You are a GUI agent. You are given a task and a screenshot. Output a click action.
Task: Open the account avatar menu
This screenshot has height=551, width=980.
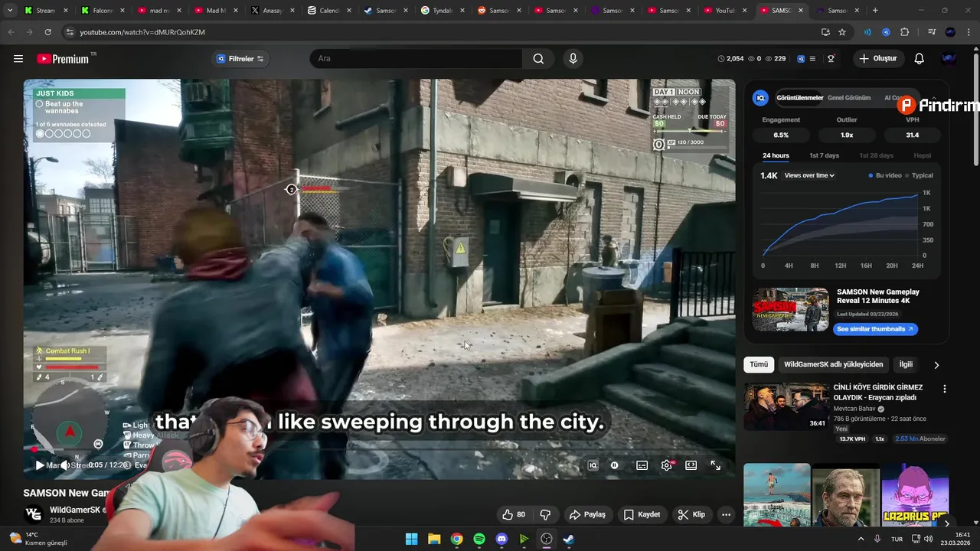(949, 59)
